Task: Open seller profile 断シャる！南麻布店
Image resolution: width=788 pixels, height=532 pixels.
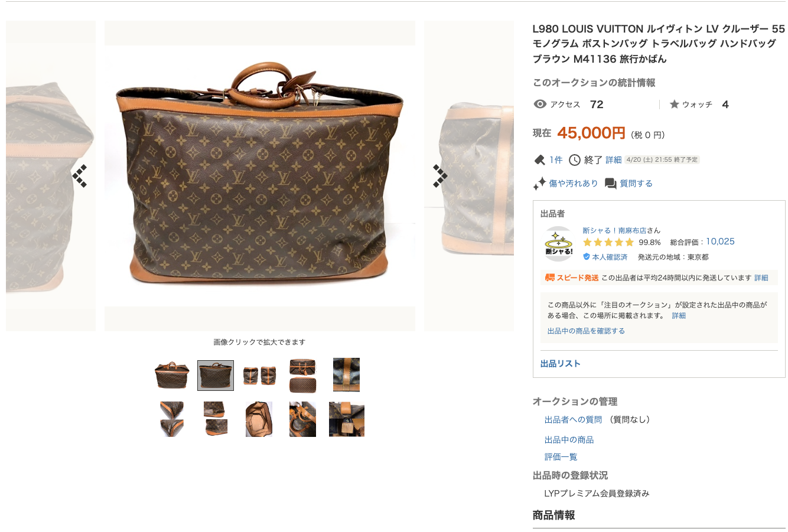Action: click(614, 230)
